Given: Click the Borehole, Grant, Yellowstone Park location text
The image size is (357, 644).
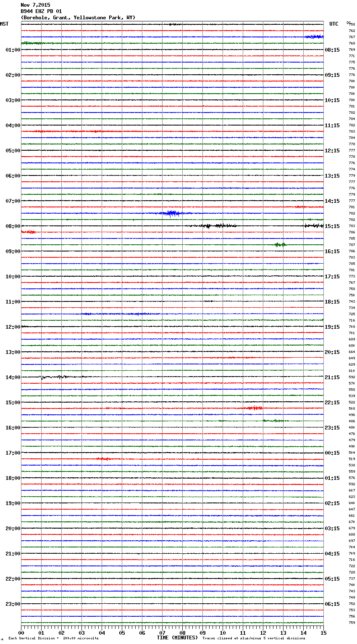Looking at the screenshot, I should (78, 18).
